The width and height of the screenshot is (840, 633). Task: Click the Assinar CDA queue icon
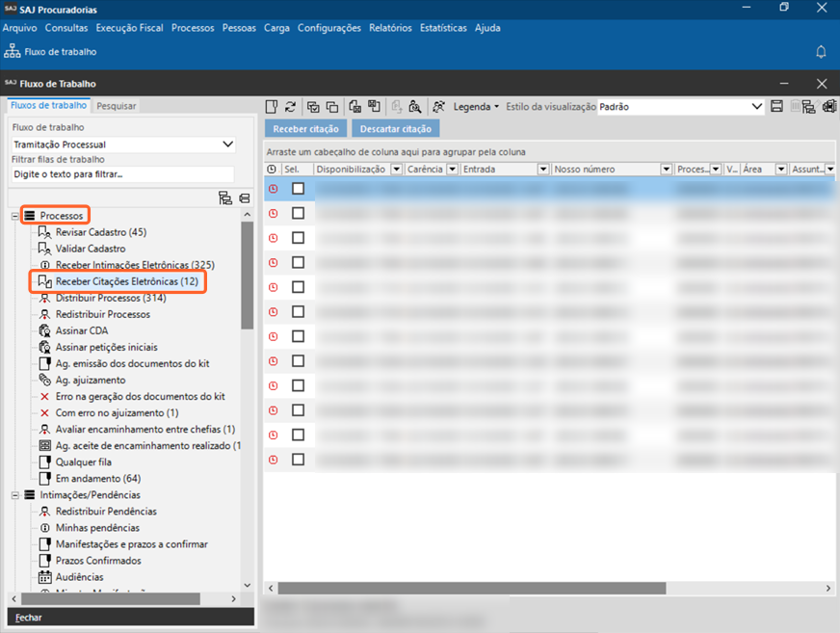pos(44,330)
